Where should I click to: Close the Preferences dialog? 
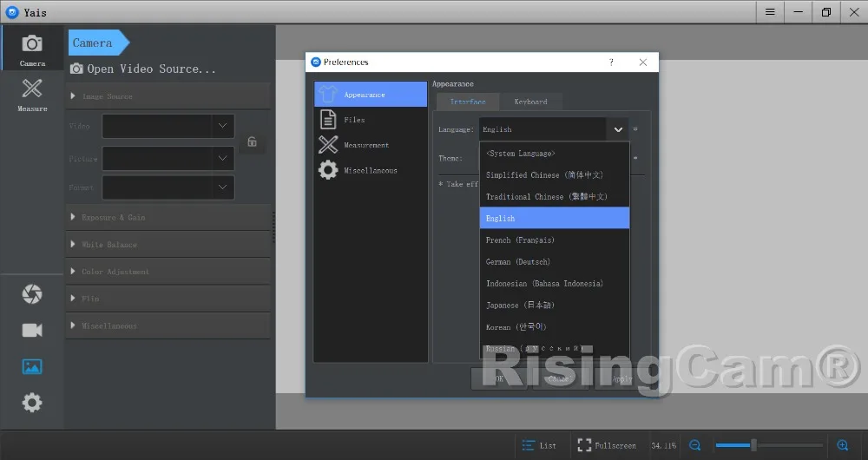[x=642, y=62]
